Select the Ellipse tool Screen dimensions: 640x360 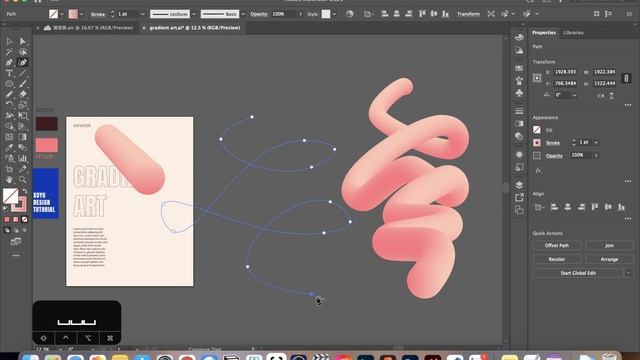9,84
